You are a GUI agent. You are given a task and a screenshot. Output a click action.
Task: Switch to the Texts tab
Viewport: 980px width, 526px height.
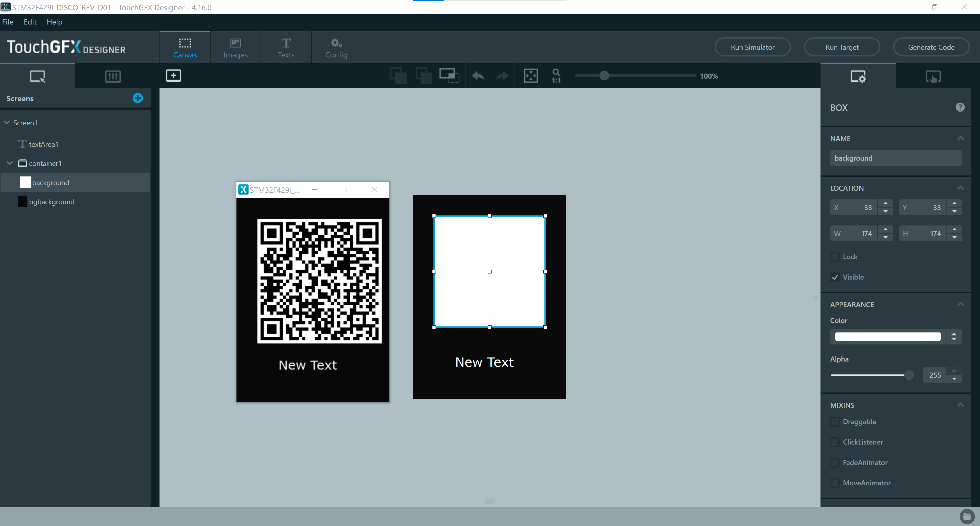point(286,46)
